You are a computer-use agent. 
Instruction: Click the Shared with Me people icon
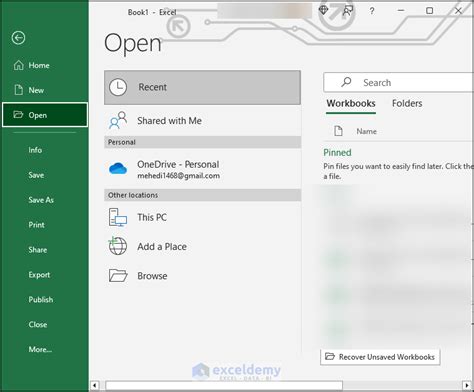(x=118, y=120)
